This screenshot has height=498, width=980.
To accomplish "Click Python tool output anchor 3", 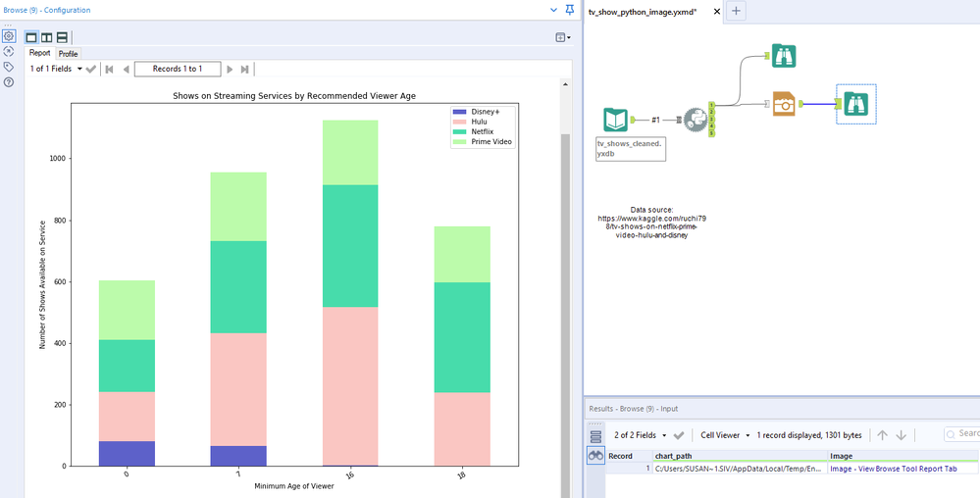I will point(711,119).
